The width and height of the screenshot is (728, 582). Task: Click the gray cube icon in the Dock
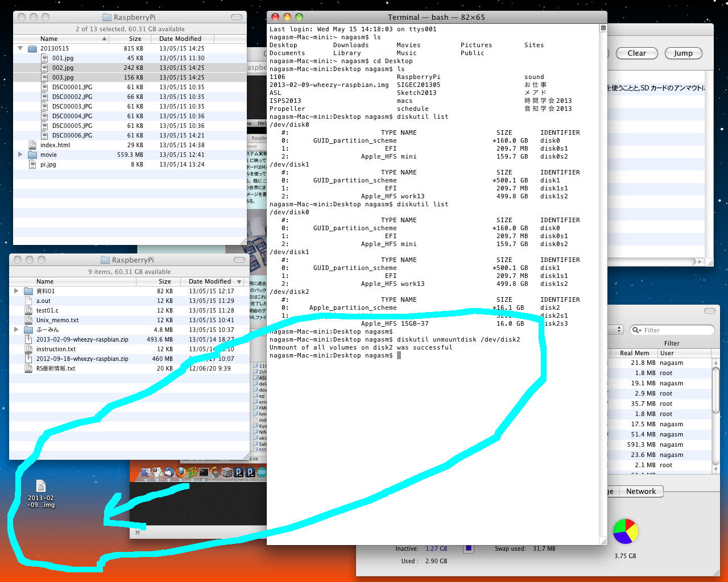(x=227, y=472)
